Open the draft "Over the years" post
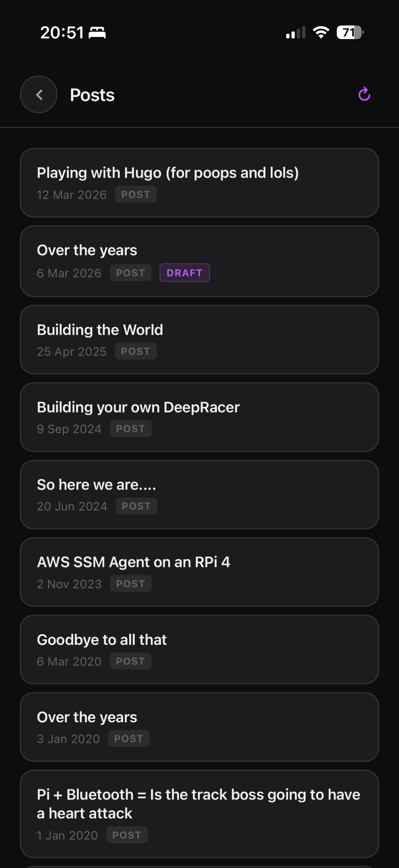Image resolution: width=399 pixels, height=868 pixels. 199,261
